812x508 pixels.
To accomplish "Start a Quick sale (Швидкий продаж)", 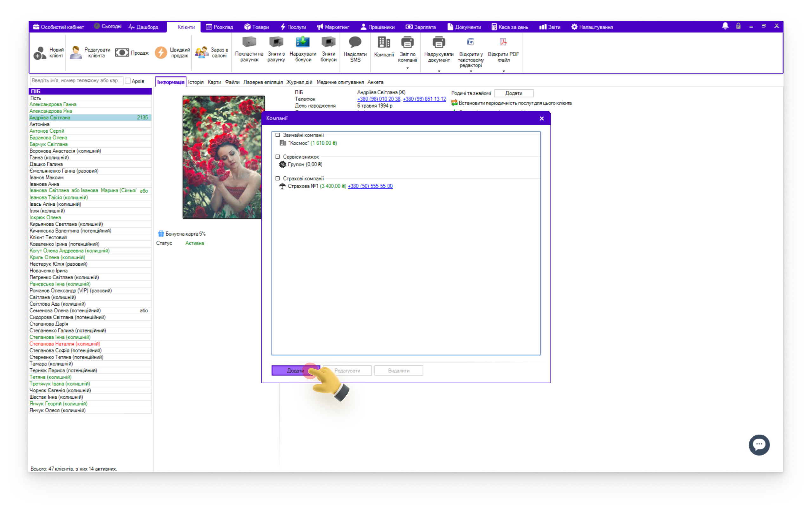I will 172,52.
